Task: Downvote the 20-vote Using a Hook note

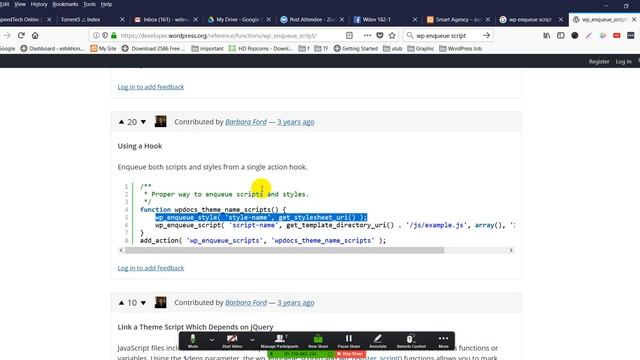Action: [143, 122]
